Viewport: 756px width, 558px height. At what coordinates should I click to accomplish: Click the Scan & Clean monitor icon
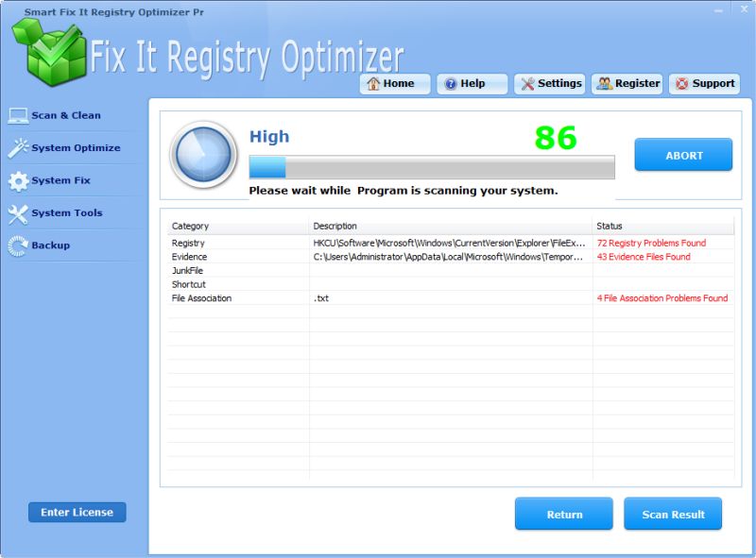pyautogui.click(x=18, y=116)
